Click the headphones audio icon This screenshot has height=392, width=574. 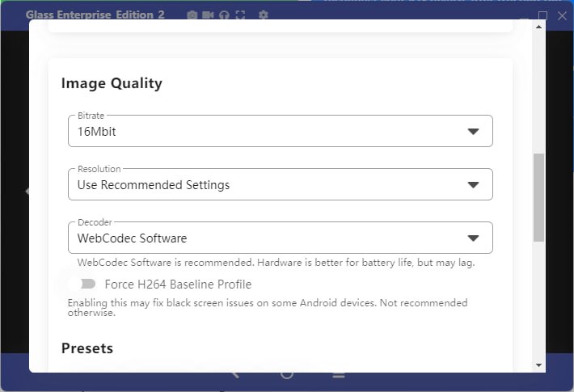pos(224,15)
